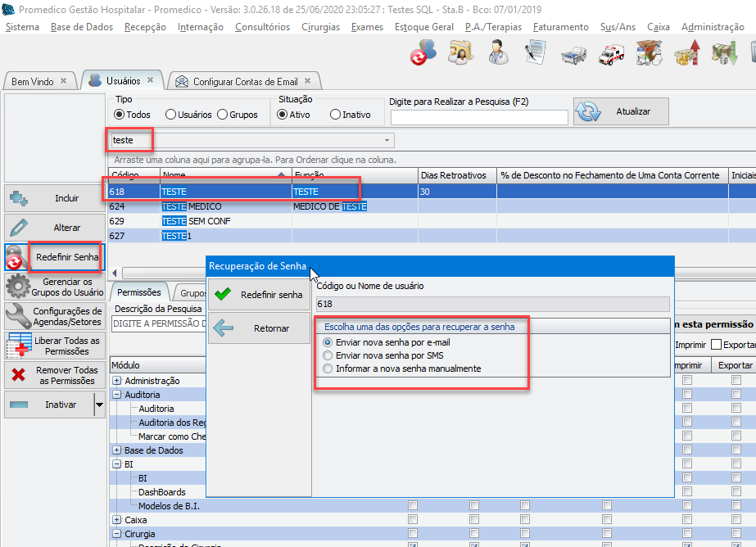Click the document with pen toolbar icon
Screen dimensions: 756x547
(x=536, y=54)
